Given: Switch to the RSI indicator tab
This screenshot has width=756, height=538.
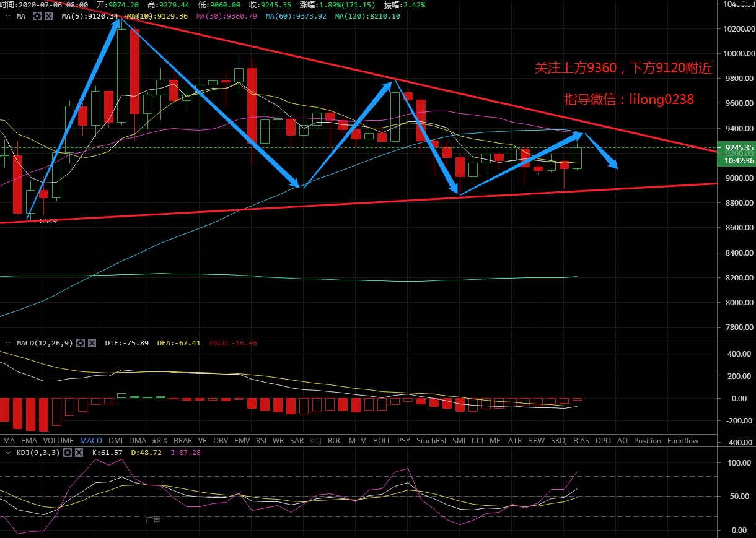Looking at the screenshot, I should [x=261, y=441].
